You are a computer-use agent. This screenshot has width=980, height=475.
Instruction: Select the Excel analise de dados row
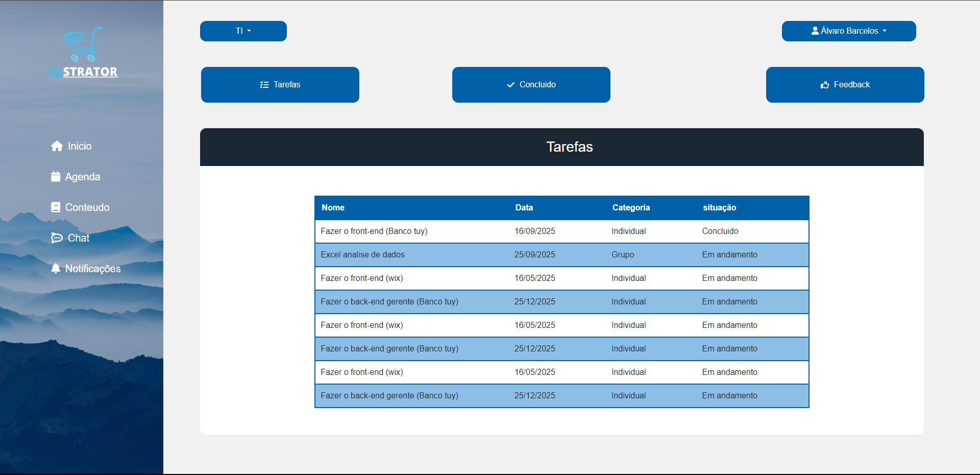pos(562,255)
